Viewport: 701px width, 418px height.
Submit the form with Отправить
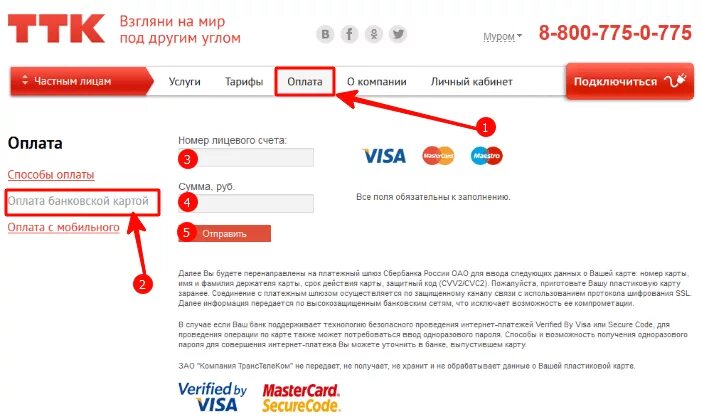224,233
